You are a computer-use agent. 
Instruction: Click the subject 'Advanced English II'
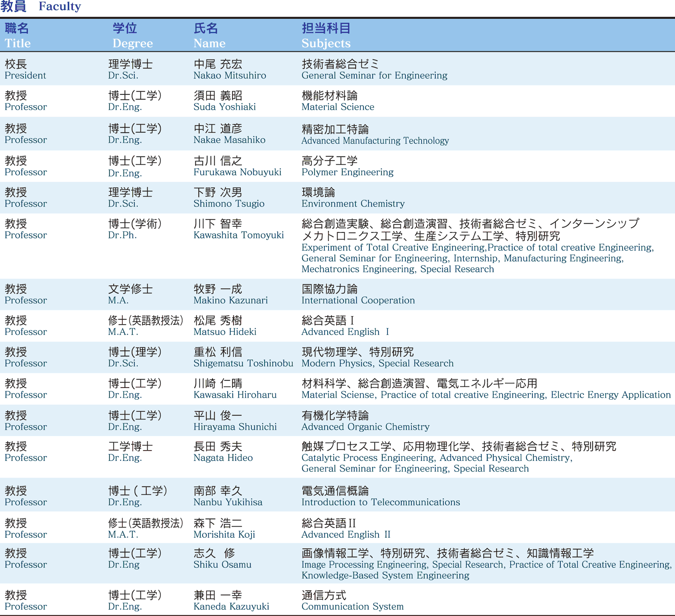point(346,535)
